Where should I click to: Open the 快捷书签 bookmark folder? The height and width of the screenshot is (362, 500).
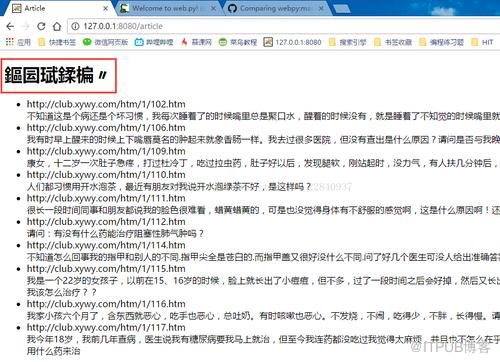tap(57, 42)
